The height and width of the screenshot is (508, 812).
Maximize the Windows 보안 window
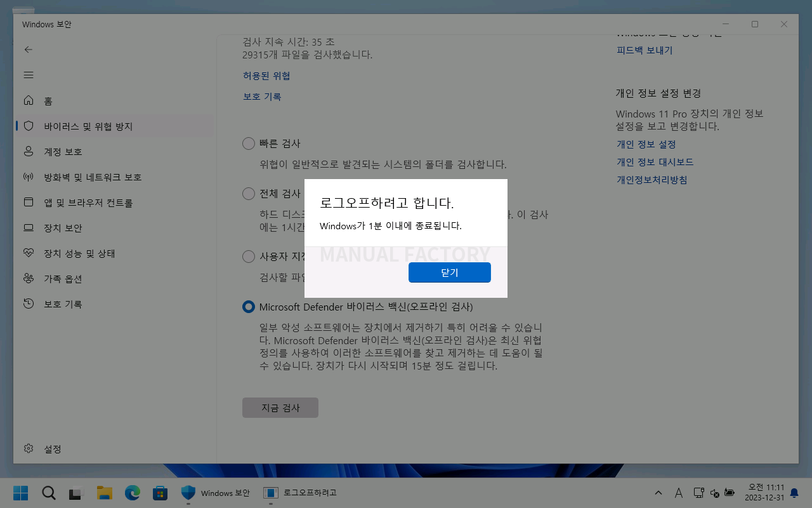[755, 24]
